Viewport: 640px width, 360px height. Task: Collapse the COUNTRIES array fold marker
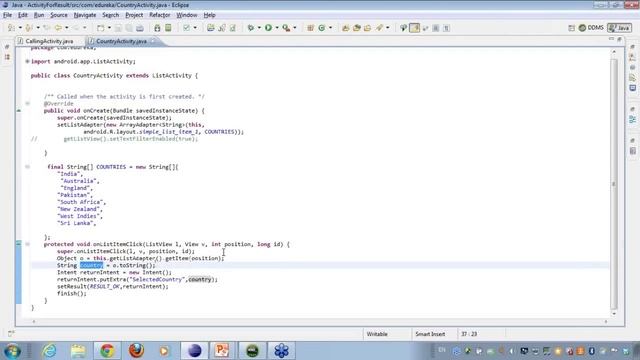click(27, 167)
